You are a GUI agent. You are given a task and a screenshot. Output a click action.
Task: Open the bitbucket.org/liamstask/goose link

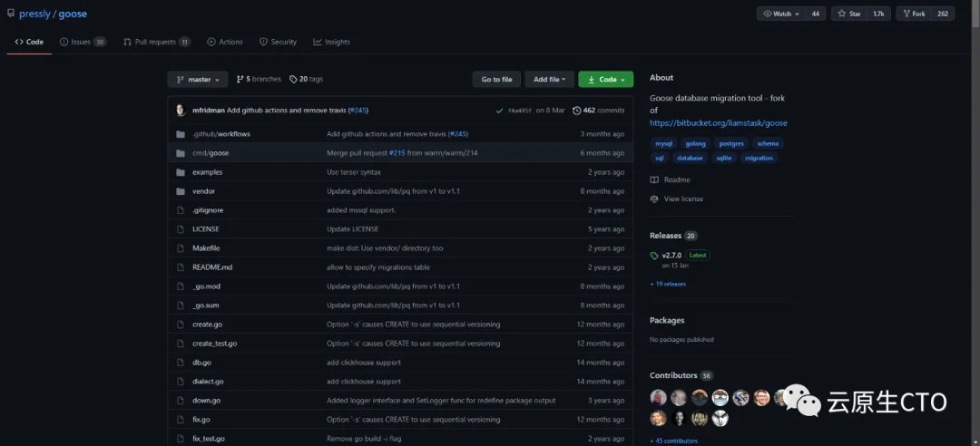click(x=718, y=123)
